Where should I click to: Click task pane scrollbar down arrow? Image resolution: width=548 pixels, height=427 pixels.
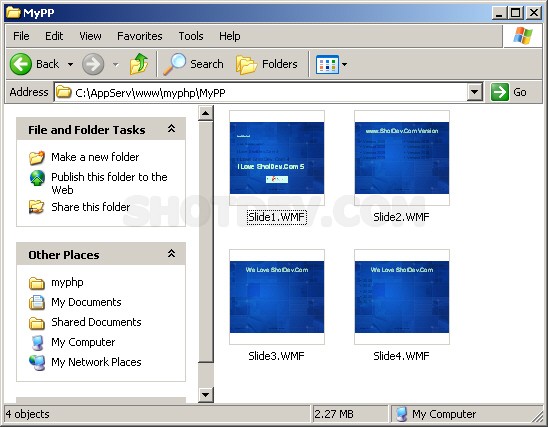coord(206,395)
